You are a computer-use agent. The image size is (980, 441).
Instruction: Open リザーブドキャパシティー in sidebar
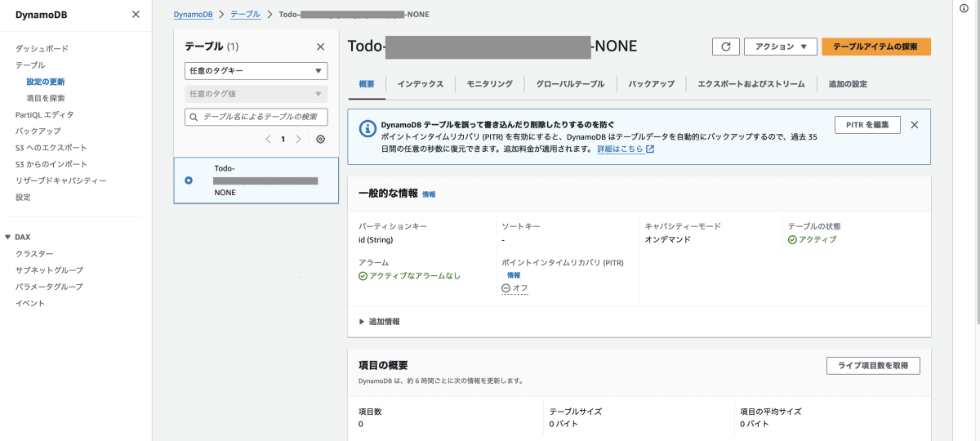click(61, 180)
